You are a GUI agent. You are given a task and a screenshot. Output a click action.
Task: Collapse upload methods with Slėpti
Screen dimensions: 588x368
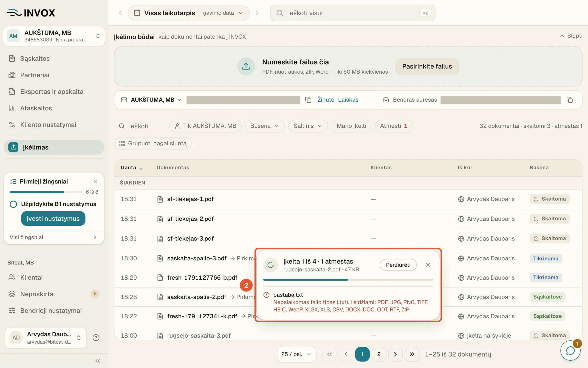pos(571,36)
